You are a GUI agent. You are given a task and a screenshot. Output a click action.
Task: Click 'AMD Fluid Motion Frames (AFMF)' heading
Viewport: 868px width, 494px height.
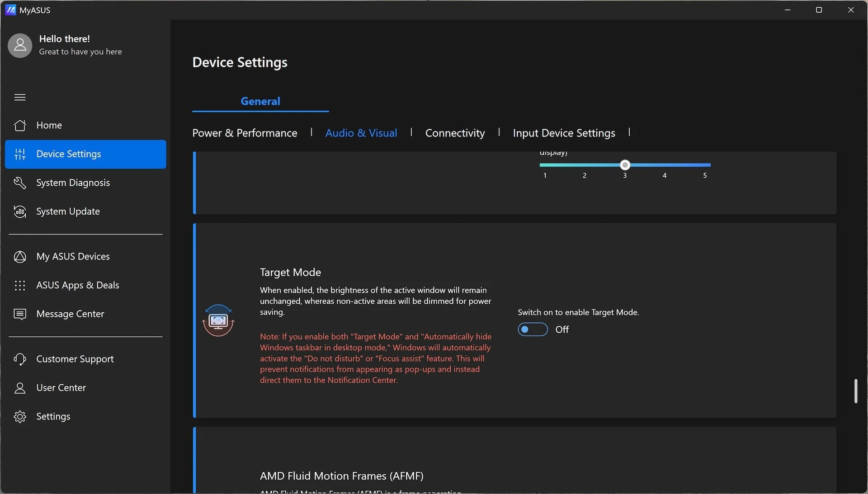(341, 476)
